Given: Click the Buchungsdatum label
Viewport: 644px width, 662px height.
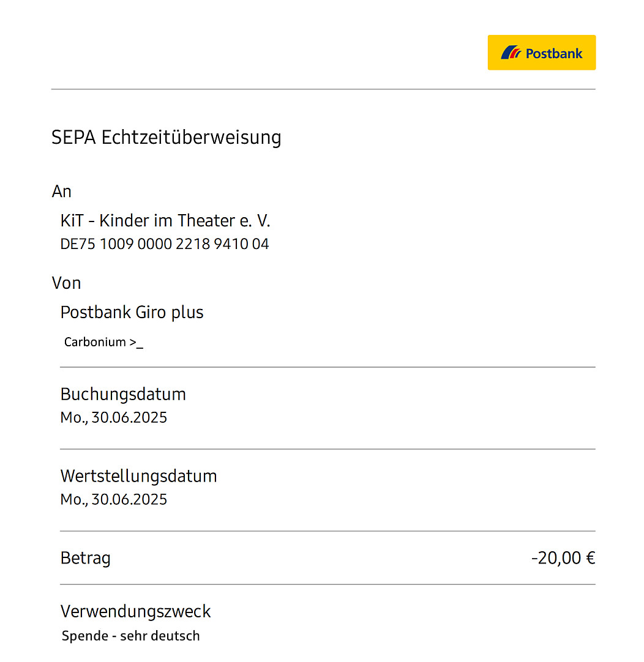Looking at the screenshot, I should [123, 394].
